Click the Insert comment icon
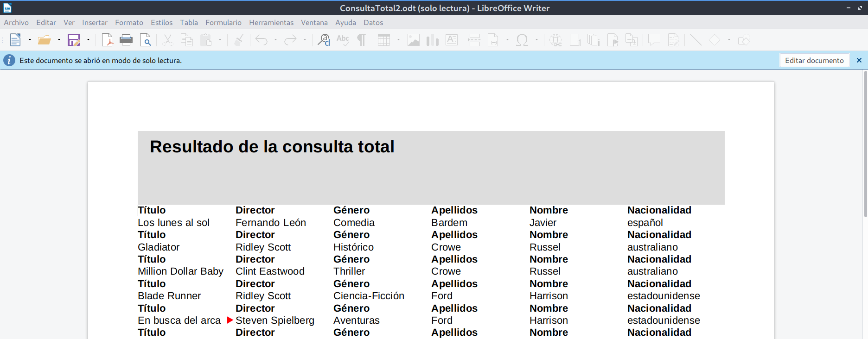The height and width of the screenshot is (339, 868). click(654, 40)
